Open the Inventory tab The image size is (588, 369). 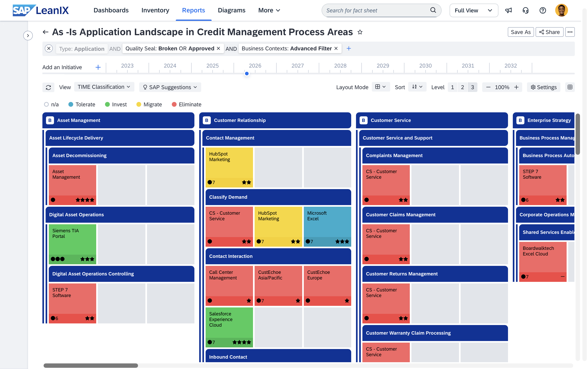pos(155,10)
